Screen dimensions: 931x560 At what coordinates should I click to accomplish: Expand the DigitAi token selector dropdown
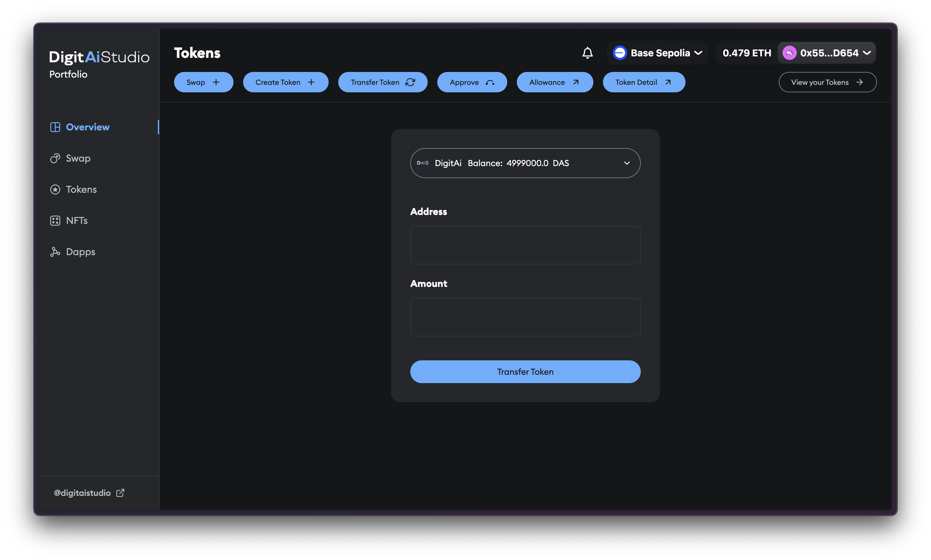pyautogui.click(x=627, y=163)
